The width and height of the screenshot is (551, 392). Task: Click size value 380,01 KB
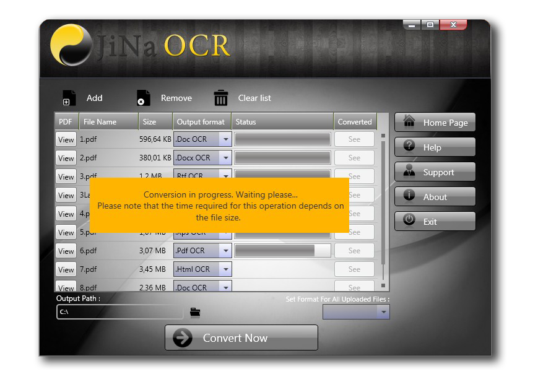(x=155, y=158)
